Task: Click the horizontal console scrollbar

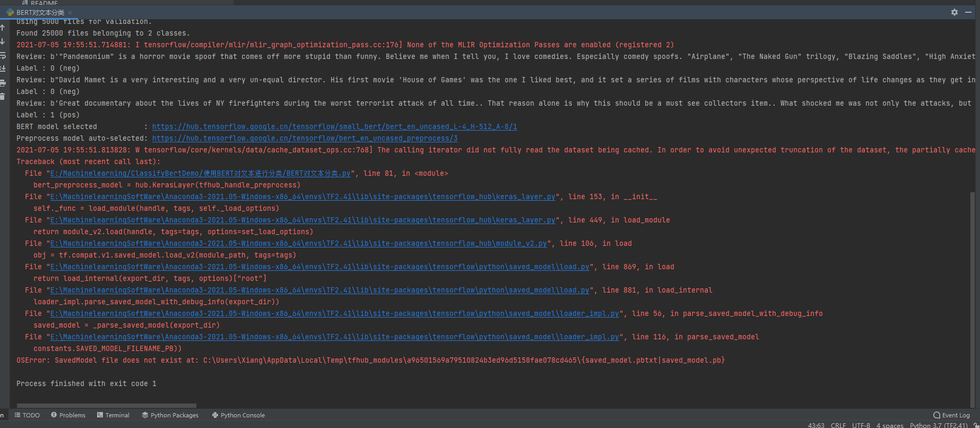Action: click(106, 405)
